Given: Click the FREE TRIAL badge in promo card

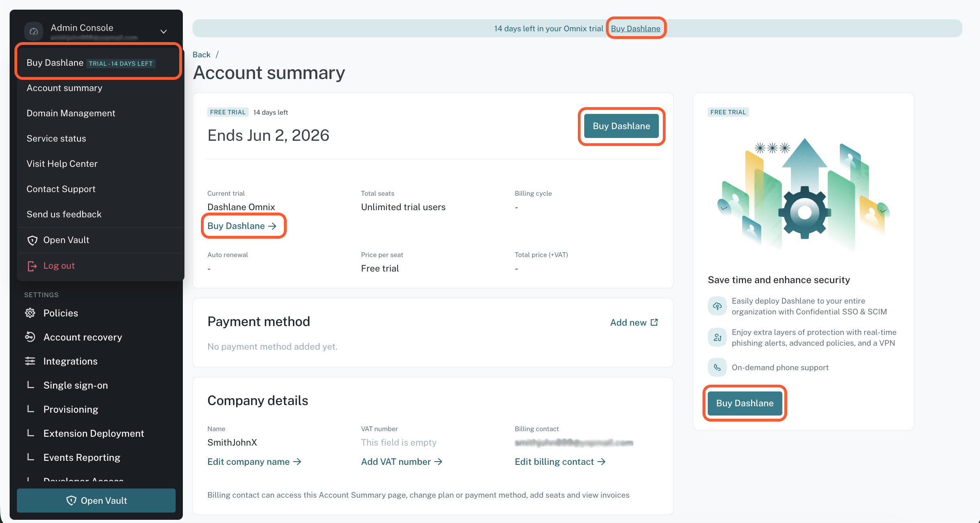Looking at the screenshot, I should (x=728, y=112).
